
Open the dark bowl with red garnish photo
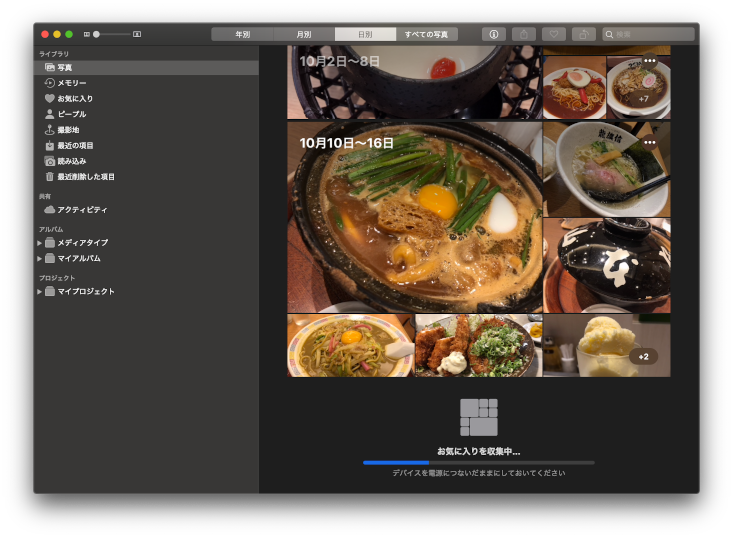[415, 82]
